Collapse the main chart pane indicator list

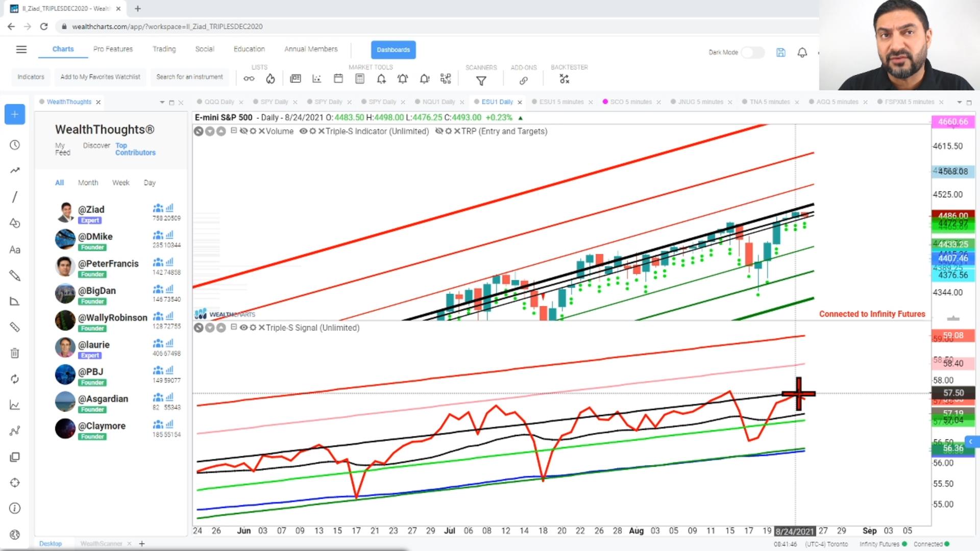click(x=234, y=131)
